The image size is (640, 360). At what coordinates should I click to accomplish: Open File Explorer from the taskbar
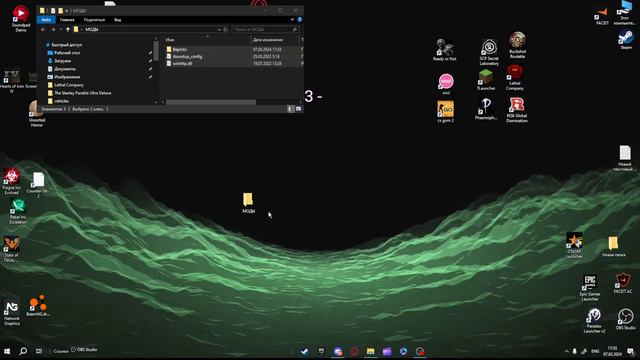(x=370, y=351)
